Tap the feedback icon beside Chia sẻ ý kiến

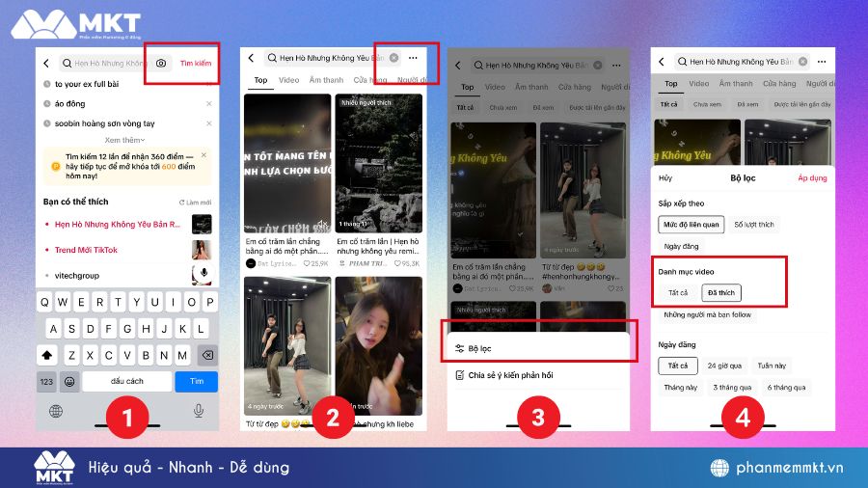point(459,375)
